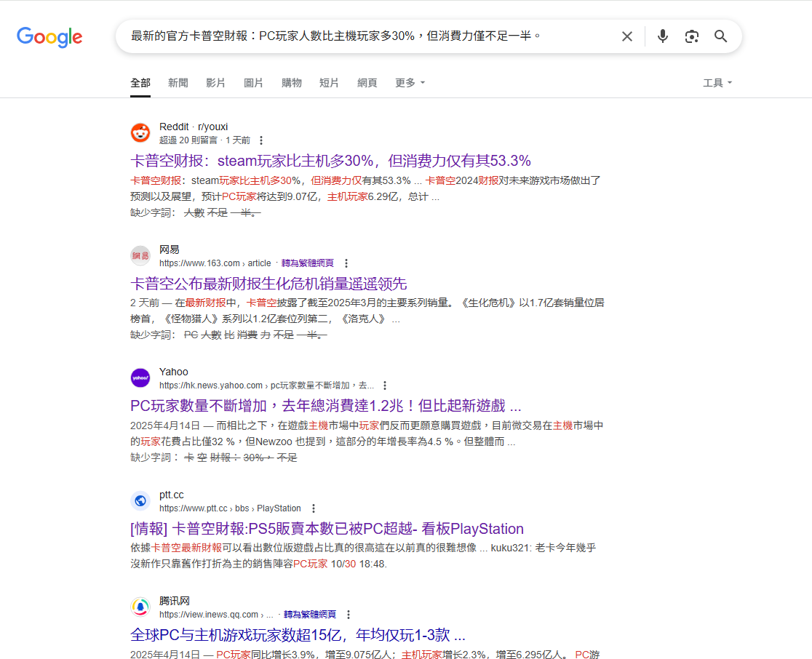Click the ptt.cc site name label

click(x=172, y=495)
